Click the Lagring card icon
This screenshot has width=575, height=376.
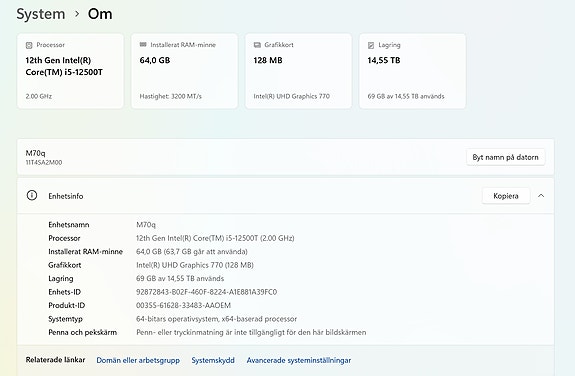point(371,45)
